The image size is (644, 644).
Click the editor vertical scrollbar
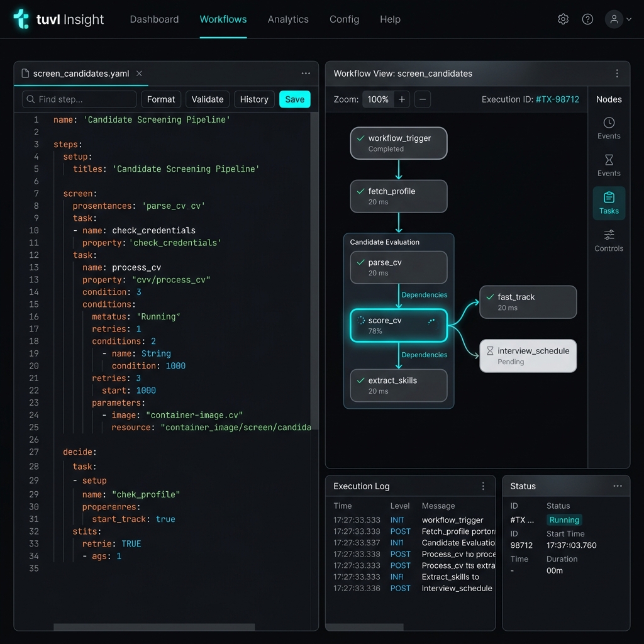pos(314,271)
